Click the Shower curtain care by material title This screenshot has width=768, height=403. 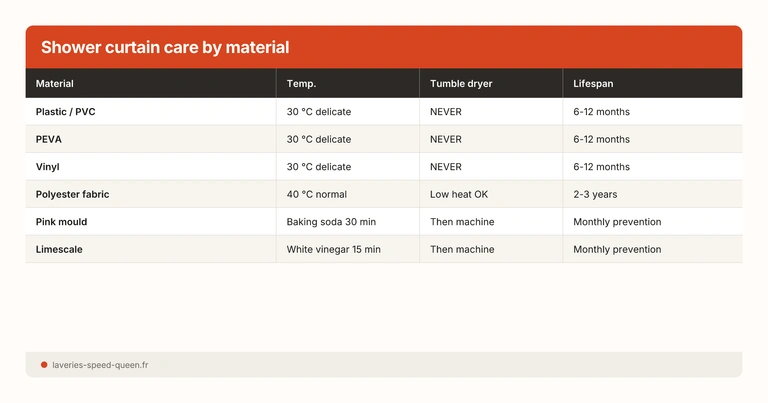[x=165, y=47]
